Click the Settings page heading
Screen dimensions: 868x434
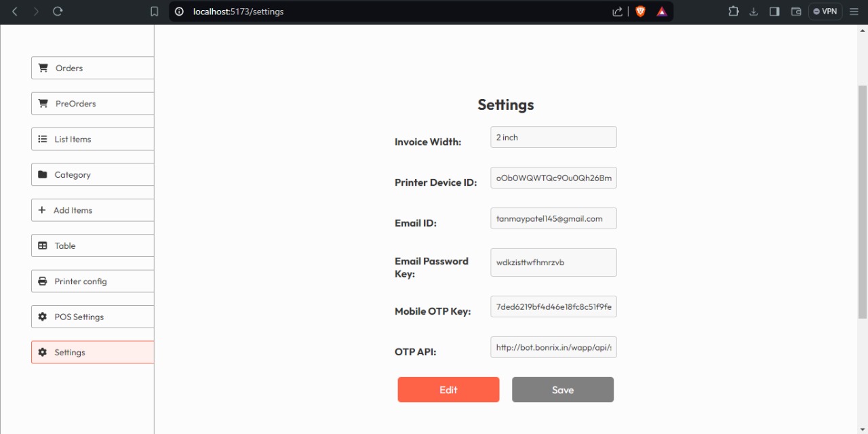tap(506, 104)
